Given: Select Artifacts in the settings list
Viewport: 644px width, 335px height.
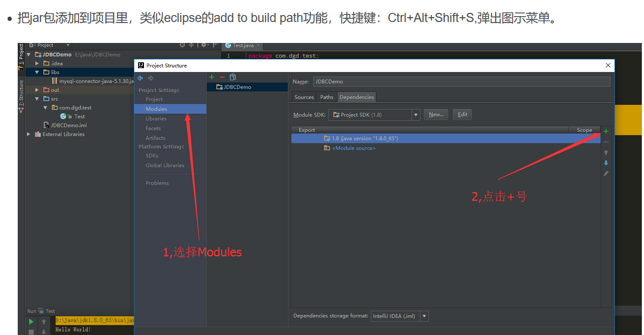Looking at the screenshot, I should tap(155, 138).
